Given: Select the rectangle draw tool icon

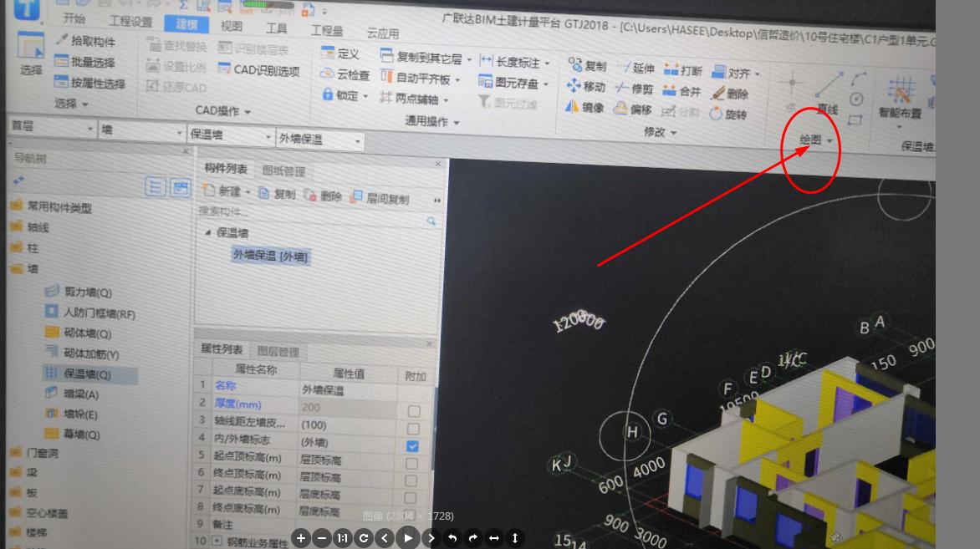Looking at the screenshot, I should point(855,119).
